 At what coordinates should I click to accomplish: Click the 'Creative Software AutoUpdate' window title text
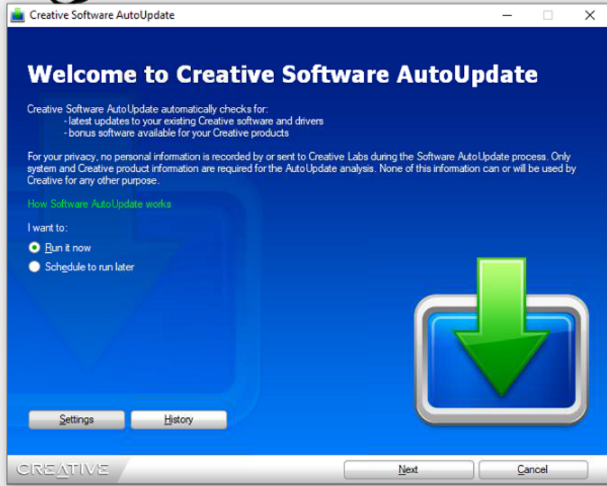click(102, 15)
